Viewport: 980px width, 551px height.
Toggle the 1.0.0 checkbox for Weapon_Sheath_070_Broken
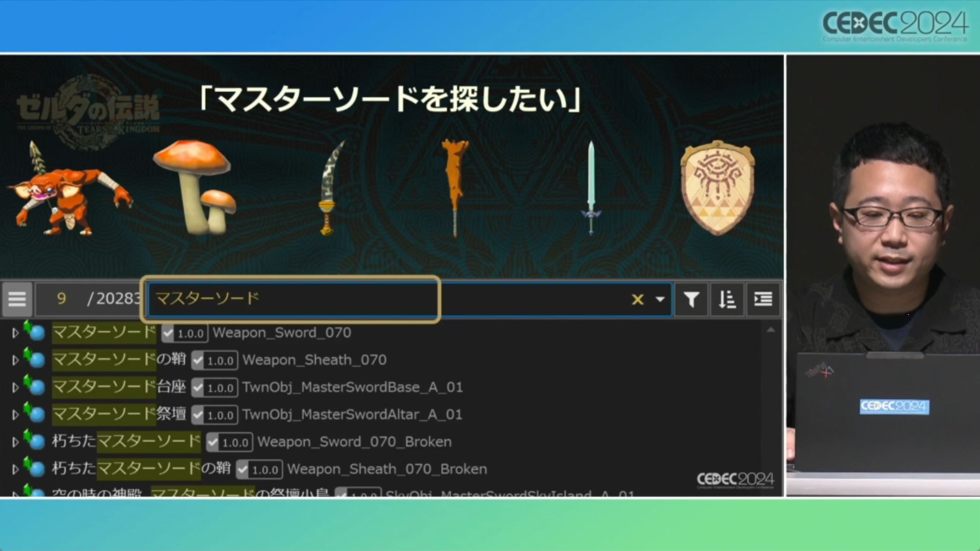click(242, 469)
